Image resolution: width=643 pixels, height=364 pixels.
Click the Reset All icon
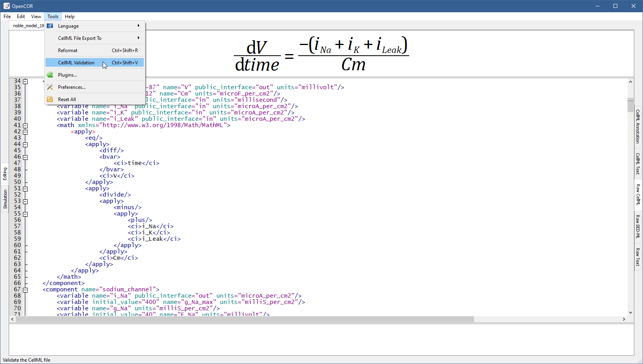pyautogui.click(x=50, y=99)
